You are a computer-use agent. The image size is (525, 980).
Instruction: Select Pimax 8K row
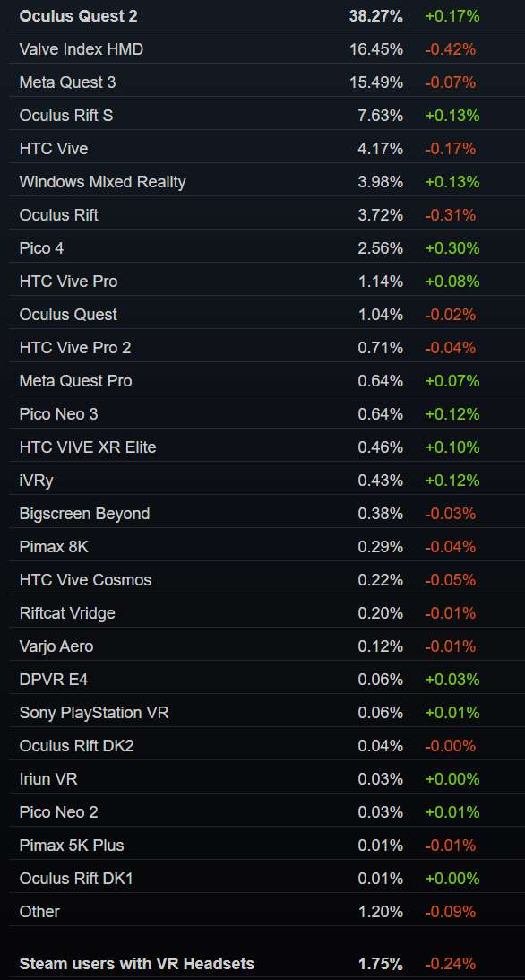coord(267,546)
